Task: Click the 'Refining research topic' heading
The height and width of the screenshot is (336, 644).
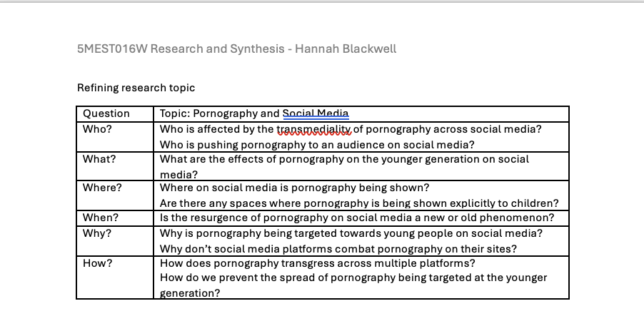Action: point(136,88)
